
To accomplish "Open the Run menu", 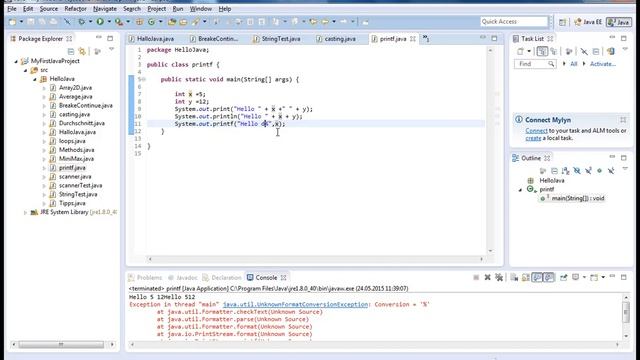I will 178,9.
